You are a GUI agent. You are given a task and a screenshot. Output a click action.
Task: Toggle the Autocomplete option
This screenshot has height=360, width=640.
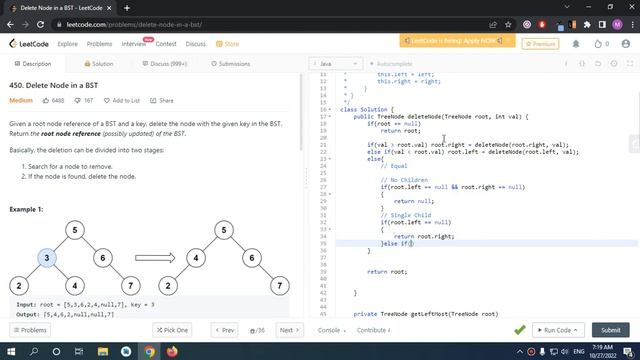[391, 64]
